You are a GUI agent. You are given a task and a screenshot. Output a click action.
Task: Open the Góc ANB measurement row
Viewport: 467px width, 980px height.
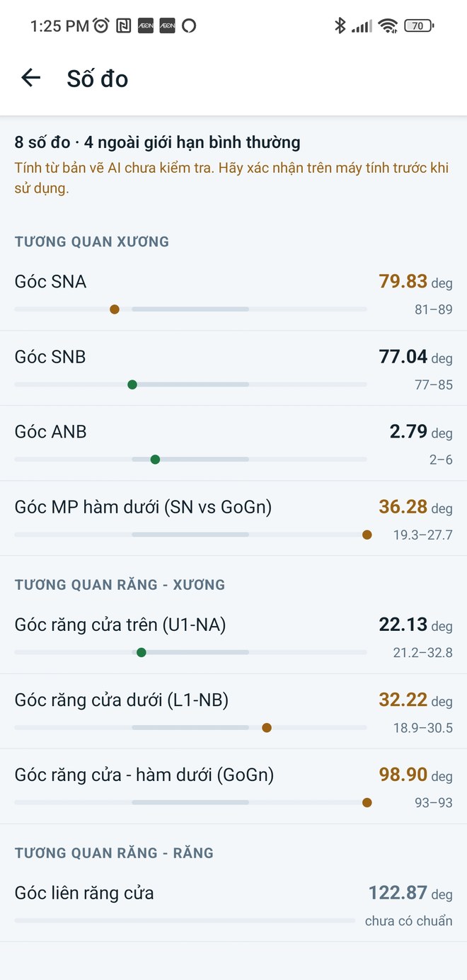tap(233, 443)
